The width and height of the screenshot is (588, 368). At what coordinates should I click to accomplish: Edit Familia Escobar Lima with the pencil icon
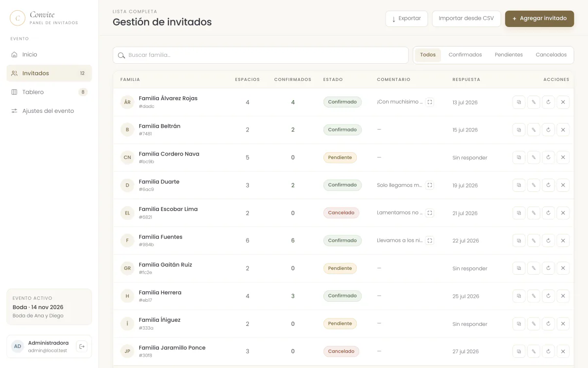(534, 213)
